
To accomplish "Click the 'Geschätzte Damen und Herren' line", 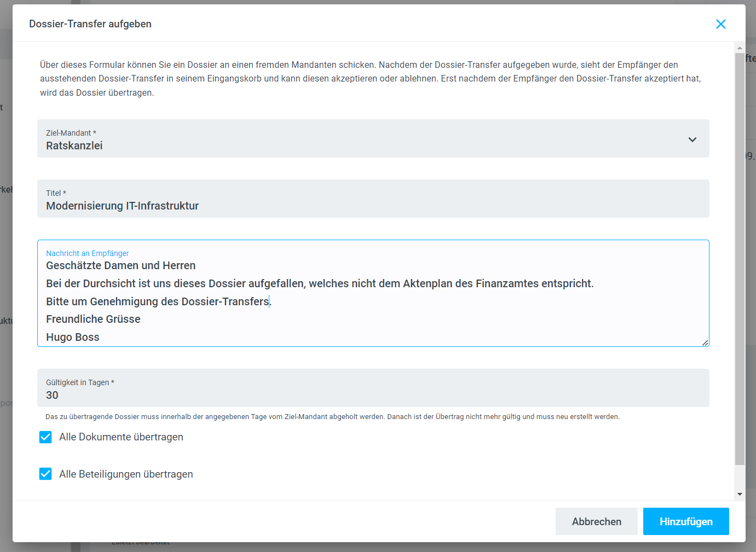I will (120, 265).
